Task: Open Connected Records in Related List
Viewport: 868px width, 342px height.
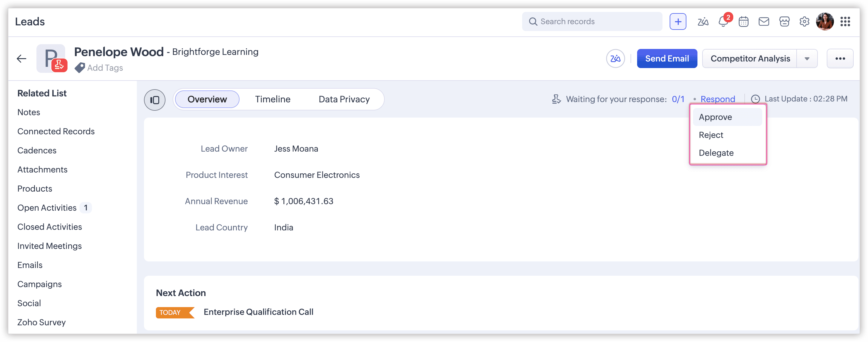Action: [x=56, y=132]
